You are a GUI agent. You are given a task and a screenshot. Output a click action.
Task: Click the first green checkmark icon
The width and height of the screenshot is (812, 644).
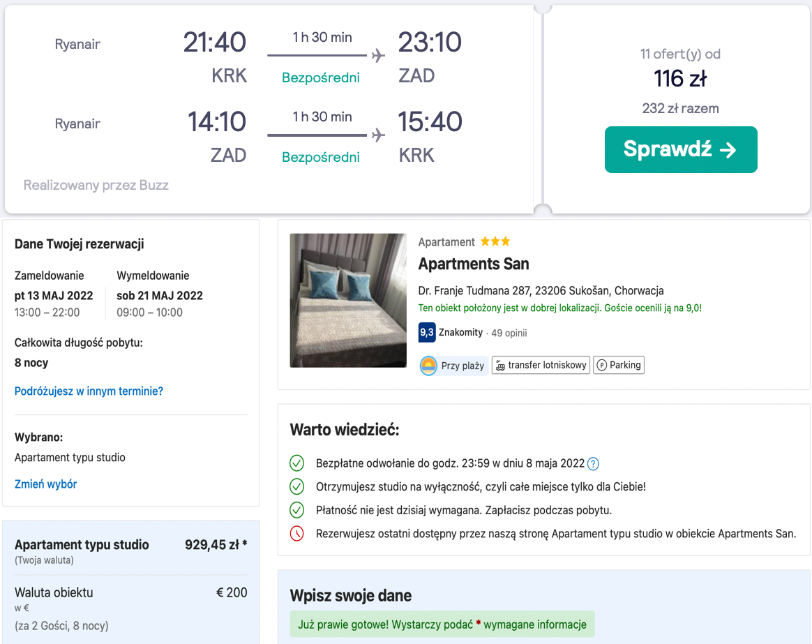point(297,463)
